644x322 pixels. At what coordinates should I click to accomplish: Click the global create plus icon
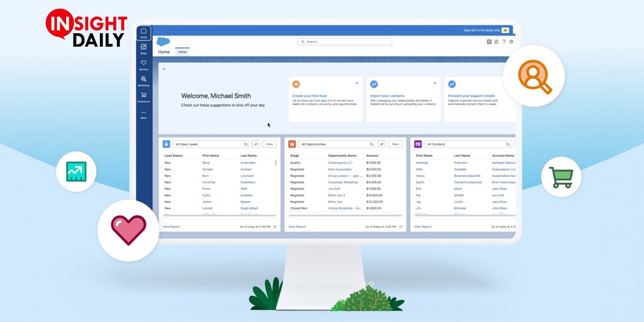coord(489,42)
